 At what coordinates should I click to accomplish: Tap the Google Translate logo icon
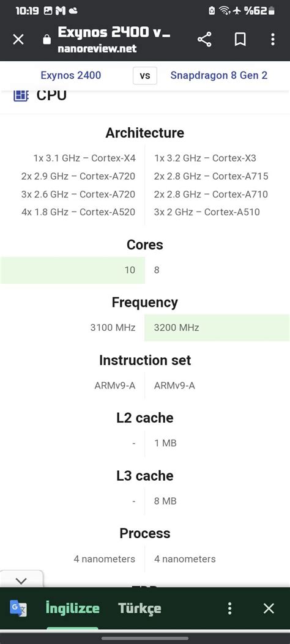[x=18, y=608]
